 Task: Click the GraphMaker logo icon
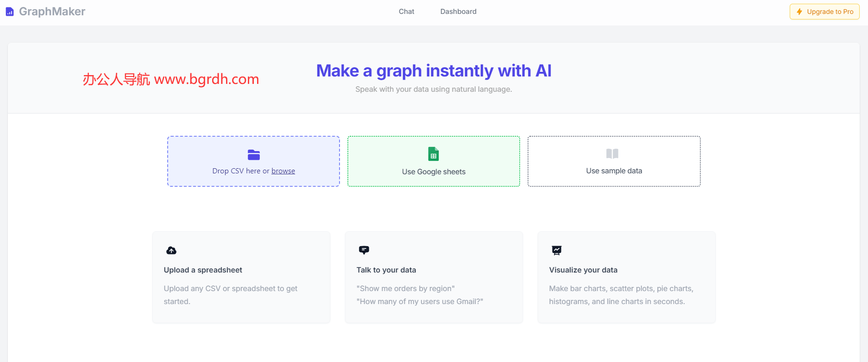[10, 11]
